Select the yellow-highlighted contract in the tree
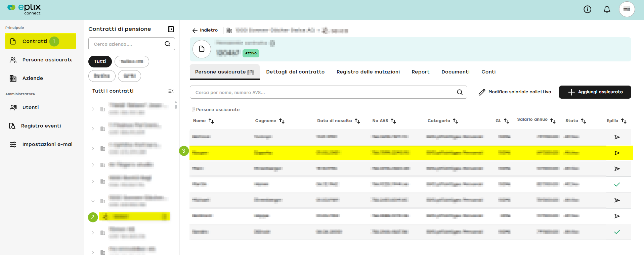 (134, 217)
